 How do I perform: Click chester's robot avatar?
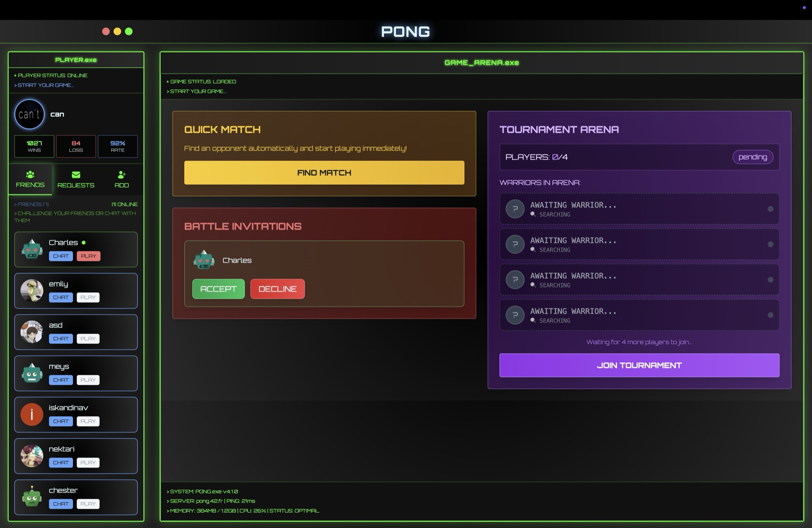(x=32, y=498)
